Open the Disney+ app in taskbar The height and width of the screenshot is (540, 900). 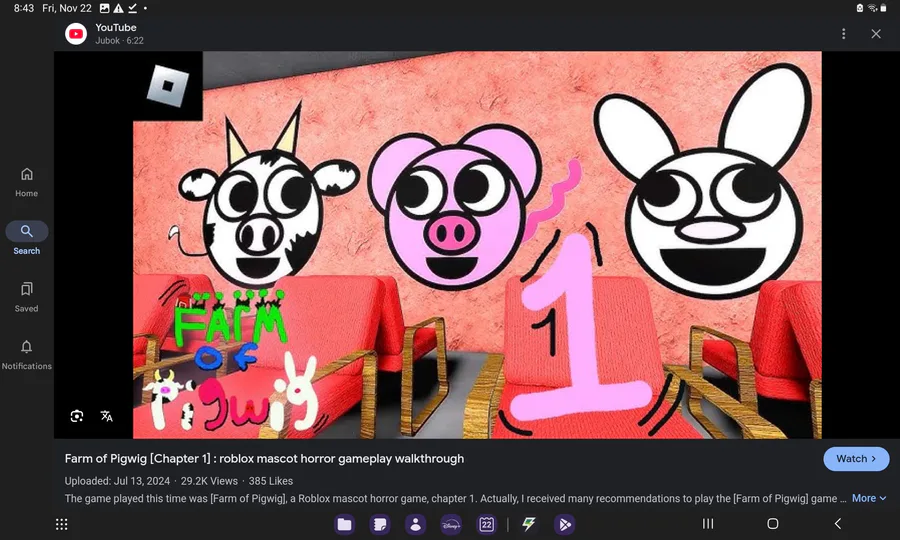pos(451,524)
